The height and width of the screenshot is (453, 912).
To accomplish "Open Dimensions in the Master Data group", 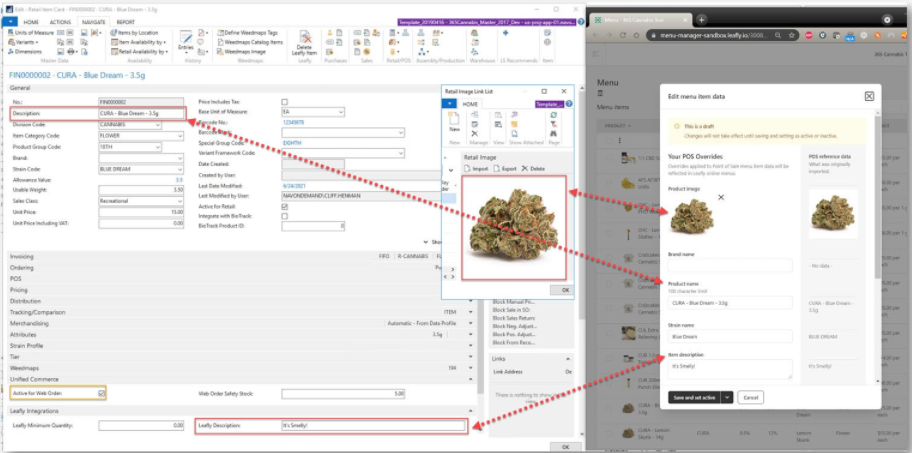I will (x=24, y=51).
